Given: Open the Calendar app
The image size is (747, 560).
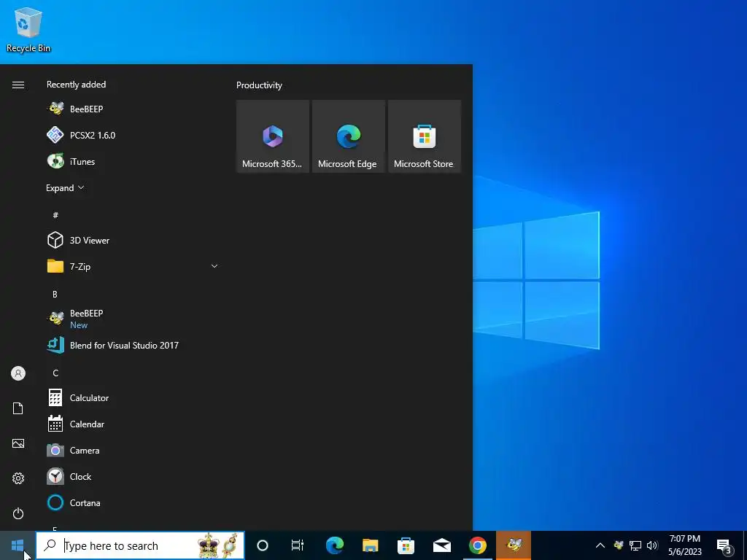Looking at the screenshot, I should pyautogui.click(x=133, y=424).
